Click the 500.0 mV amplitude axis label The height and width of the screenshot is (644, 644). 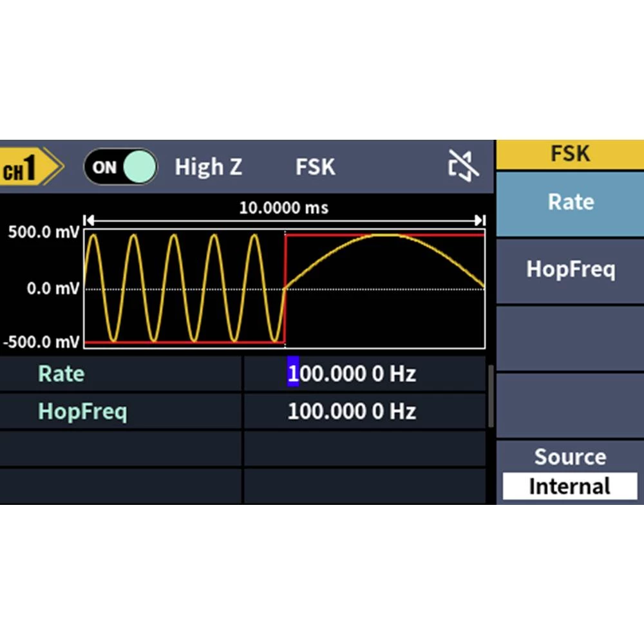pos(42,233)
